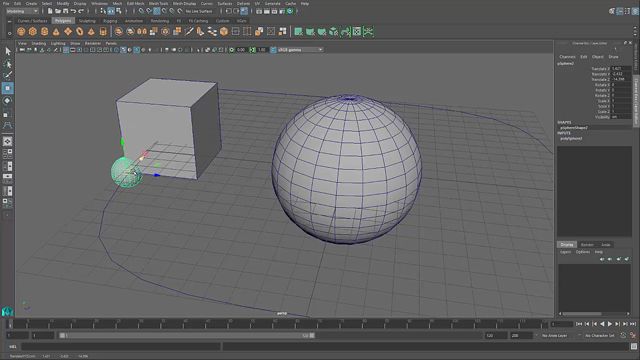Open the Mesh Tools menu
Image resolution: width=640 pixels, height=360 pixels.
(x=158, y=3)
